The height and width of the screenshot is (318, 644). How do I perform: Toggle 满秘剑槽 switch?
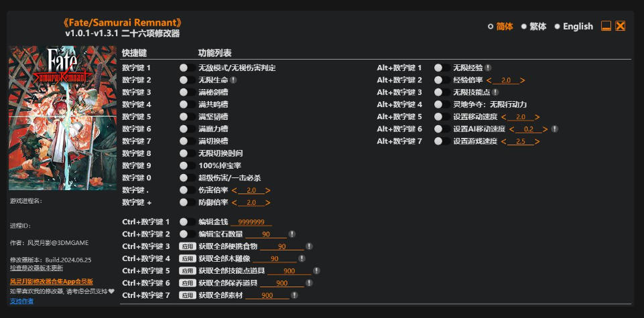[x=187, y=92]
